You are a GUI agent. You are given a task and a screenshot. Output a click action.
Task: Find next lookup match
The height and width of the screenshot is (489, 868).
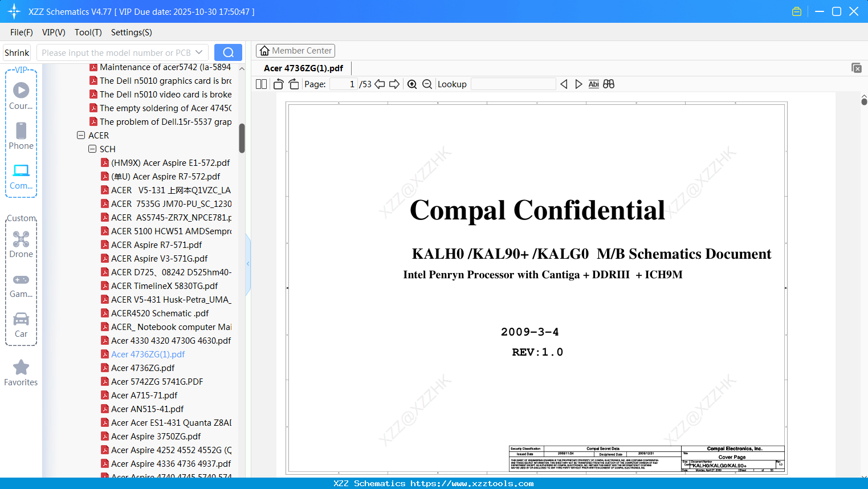coord(578,84)
